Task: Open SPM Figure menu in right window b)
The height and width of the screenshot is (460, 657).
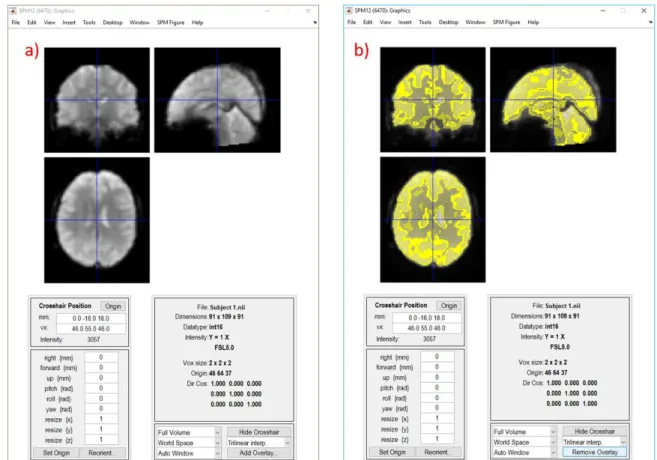Action: coord(506,22)
